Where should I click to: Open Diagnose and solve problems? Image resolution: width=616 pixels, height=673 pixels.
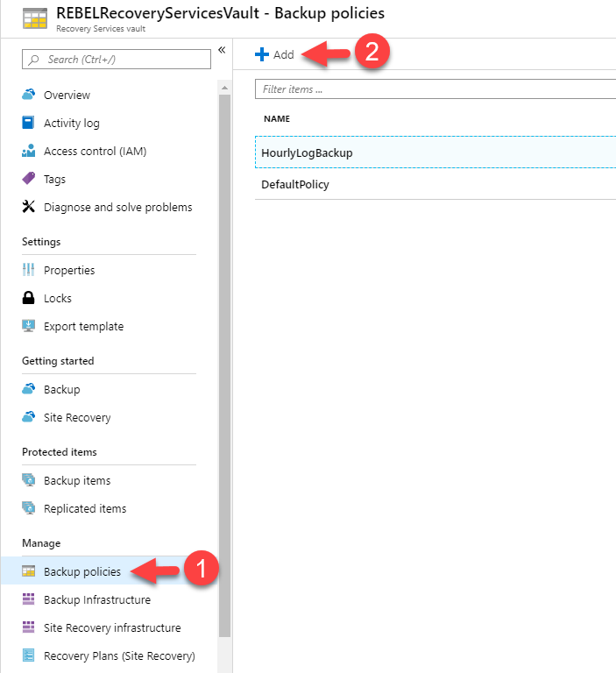tap(118, 208)
